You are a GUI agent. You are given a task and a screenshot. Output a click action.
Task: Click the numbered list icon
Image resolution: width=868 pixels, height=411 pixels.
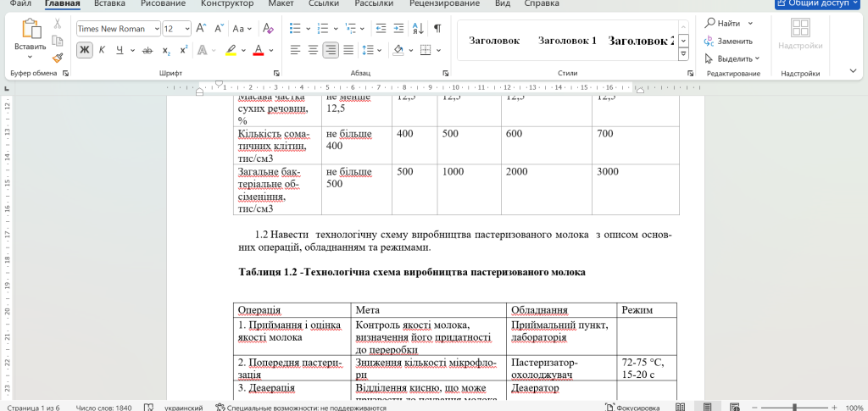tap(323, 28)
